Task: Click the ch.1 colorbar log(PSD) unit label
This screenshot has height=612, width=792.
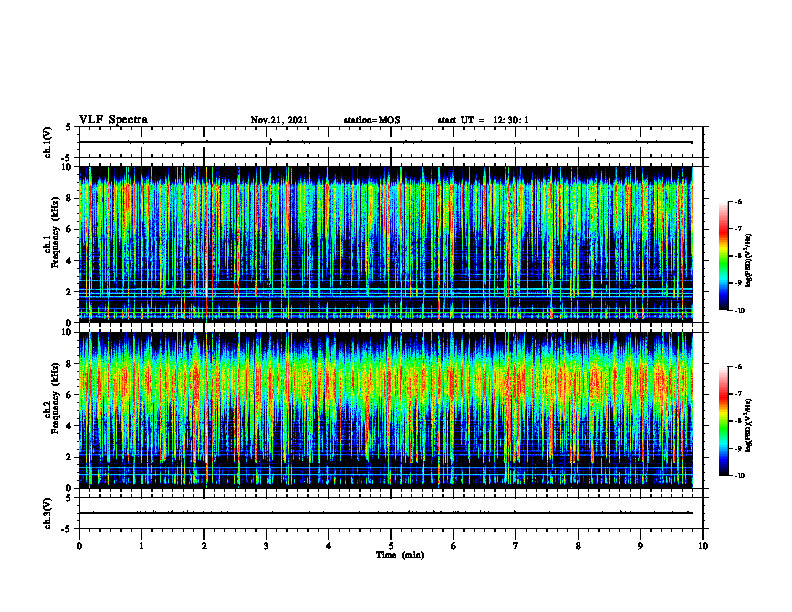Action: (x=749, y=261)
